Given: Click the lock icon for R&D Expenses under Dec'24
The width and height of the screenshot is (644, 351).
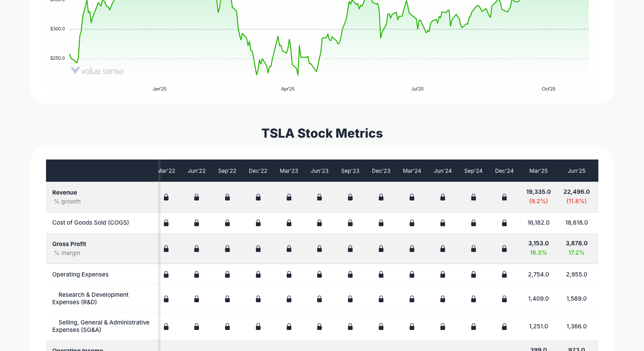Looking at the screenshot, I should (x=504, y=299).
